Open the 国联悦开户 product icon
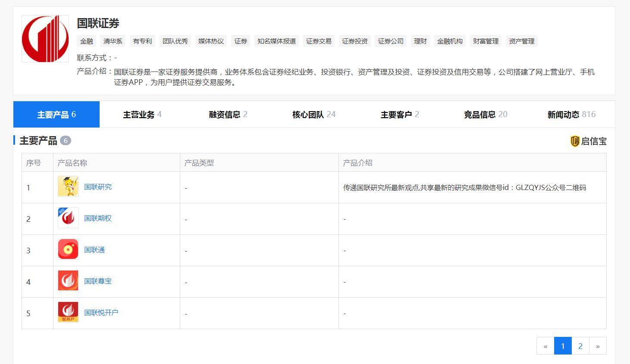This screenshot has height=364, width=630. [68, 312]
